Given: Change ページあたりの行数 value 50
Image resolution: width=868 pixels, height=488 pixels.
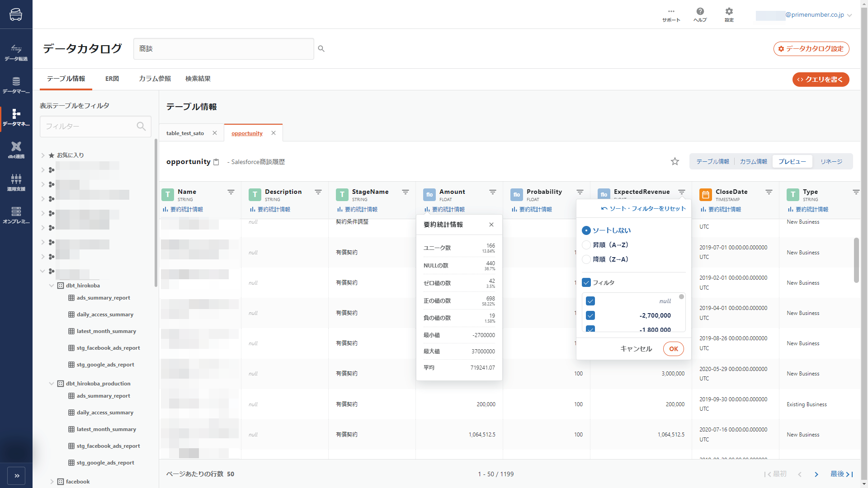Looking at the screenshot, I should click(231, 474).
